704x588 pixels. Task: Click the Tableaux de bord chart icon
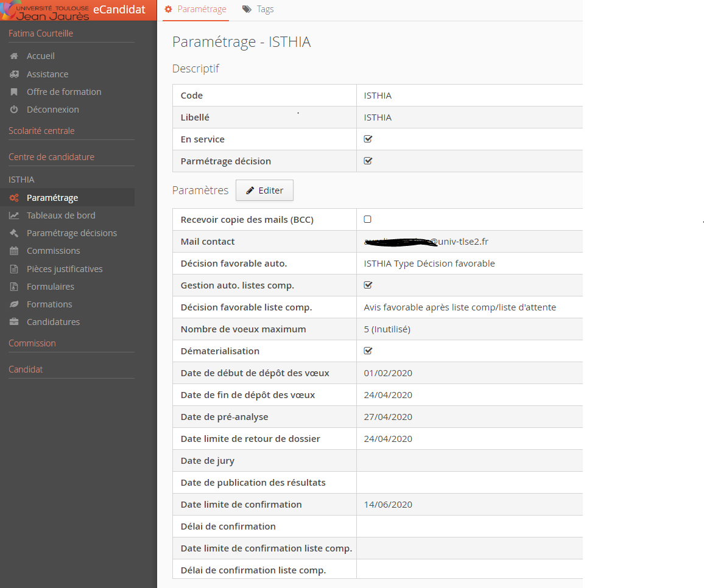point(14,215)
